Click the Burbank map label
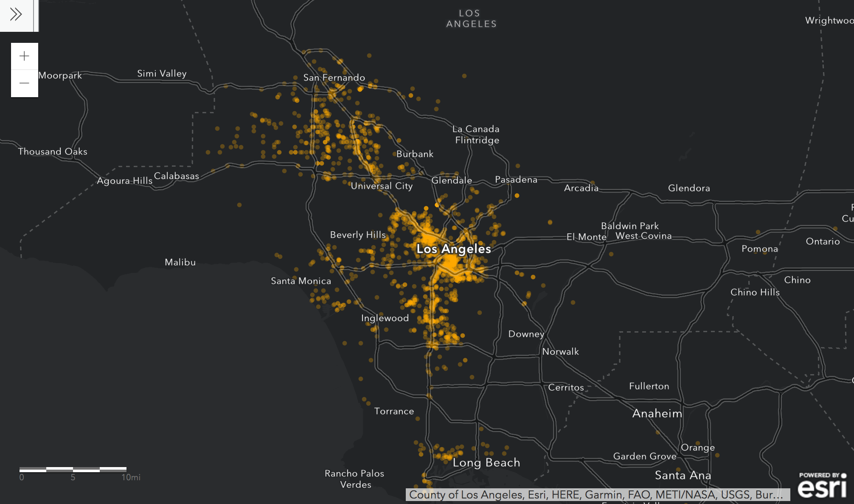The width and height of the screenshot is (854, 504). [415, 154]
